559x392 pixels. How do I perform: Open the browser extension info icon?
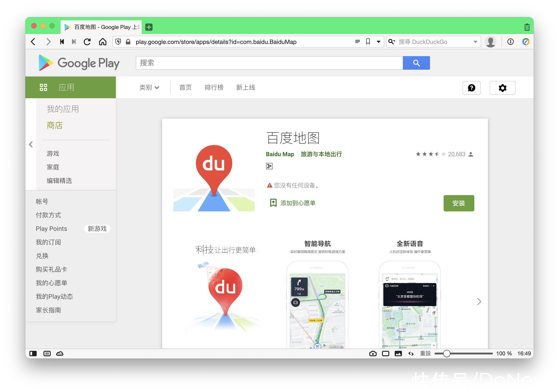(x=510, y=42)
